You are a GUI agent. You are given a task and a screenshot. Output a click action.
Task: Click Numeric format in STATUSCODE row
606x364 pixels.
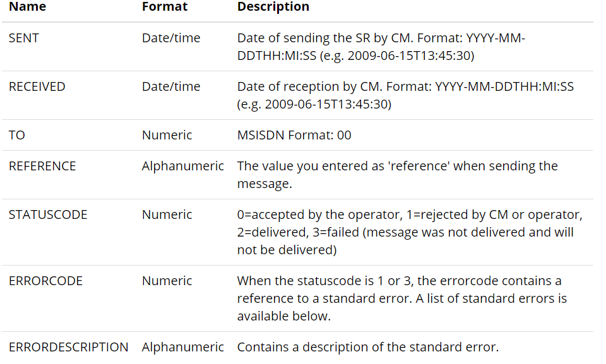pos(167,215)
